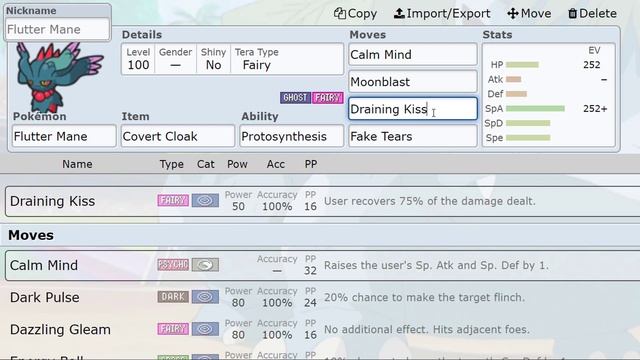Click Dark type icon in Dark Pulse row
640x360 pixels.
[173, 297]
